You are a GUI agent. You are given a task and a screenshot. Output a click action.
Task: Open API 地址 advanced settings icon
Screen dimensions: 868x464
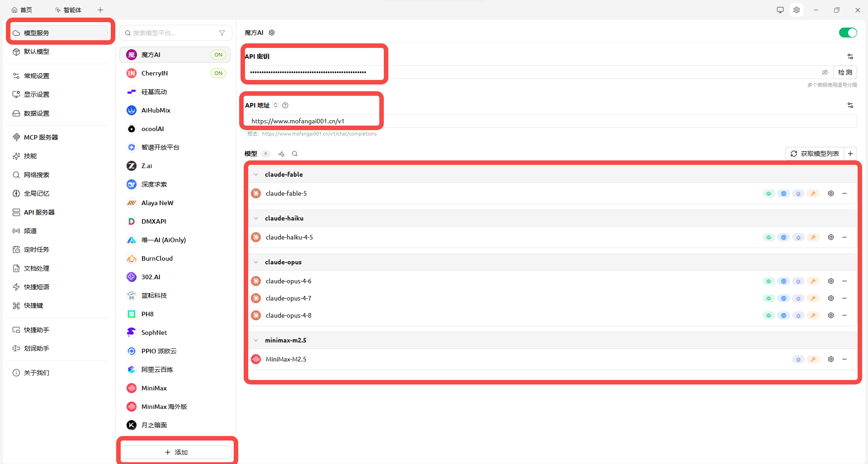point(850,105)
